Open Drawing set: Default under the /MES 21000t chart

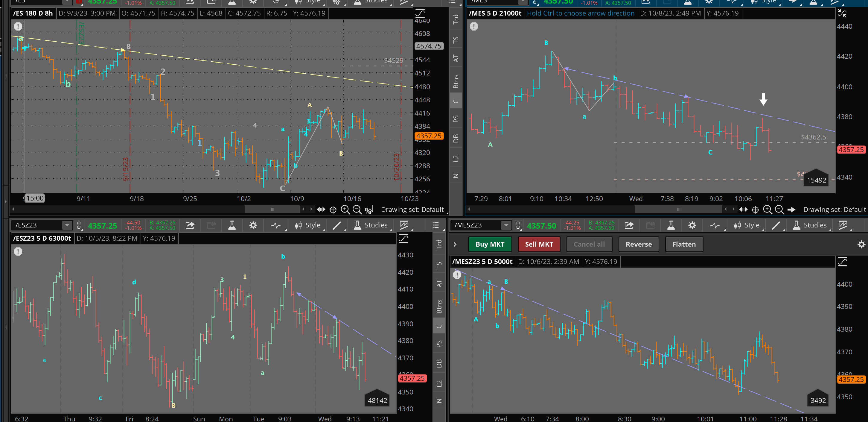[834, 210]
